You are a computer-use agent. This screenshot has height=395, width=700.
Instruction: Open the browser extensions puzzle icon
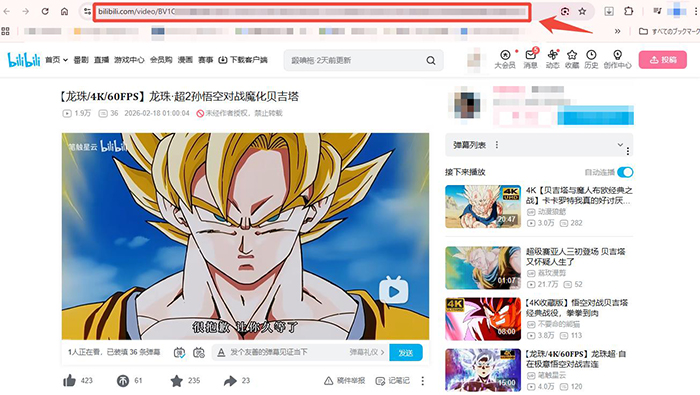point(629,11)
